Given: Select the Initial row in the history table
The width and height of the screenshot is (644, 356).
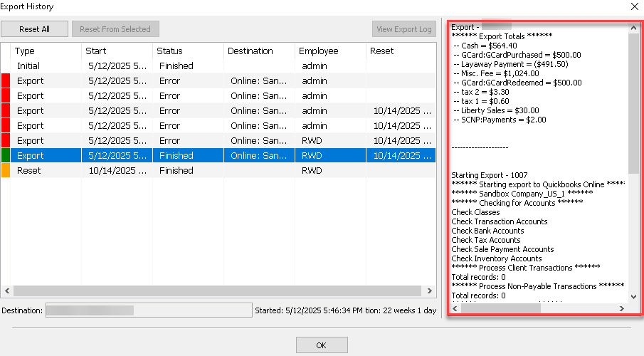Looking at the screenshot, I should coord(218,66).
